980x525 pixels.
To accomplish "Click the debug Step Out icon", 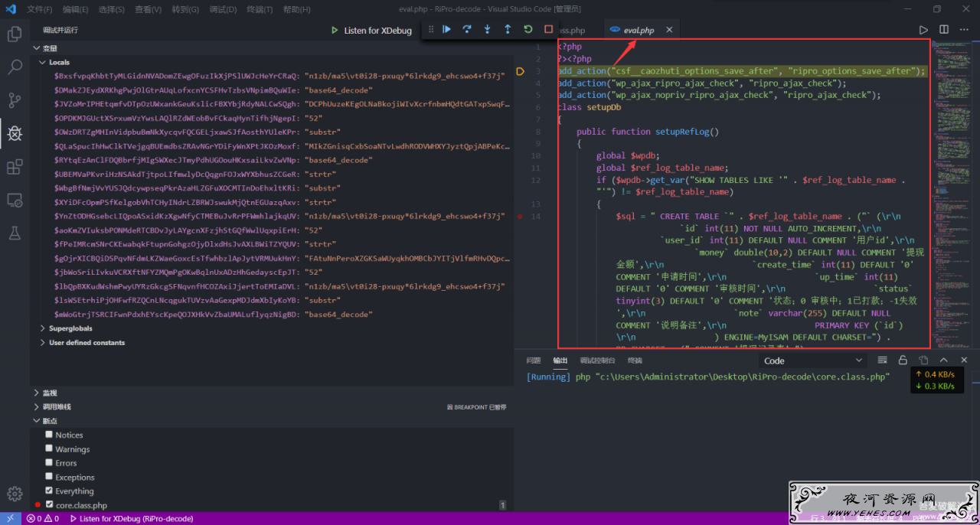I will click(508, 29).
